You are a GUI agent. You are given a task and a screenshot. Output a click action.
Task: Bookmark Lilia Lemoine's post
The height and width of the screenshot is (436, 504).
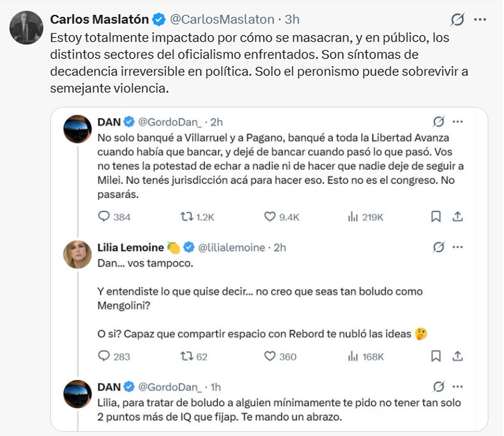point(436,356)
